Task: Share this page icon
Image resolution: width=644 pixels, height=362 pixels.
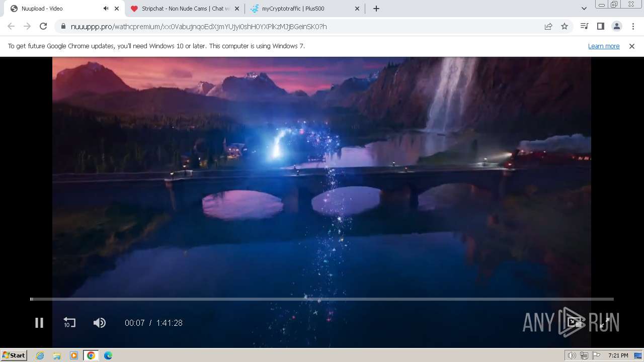Action: tap(548, 26)
